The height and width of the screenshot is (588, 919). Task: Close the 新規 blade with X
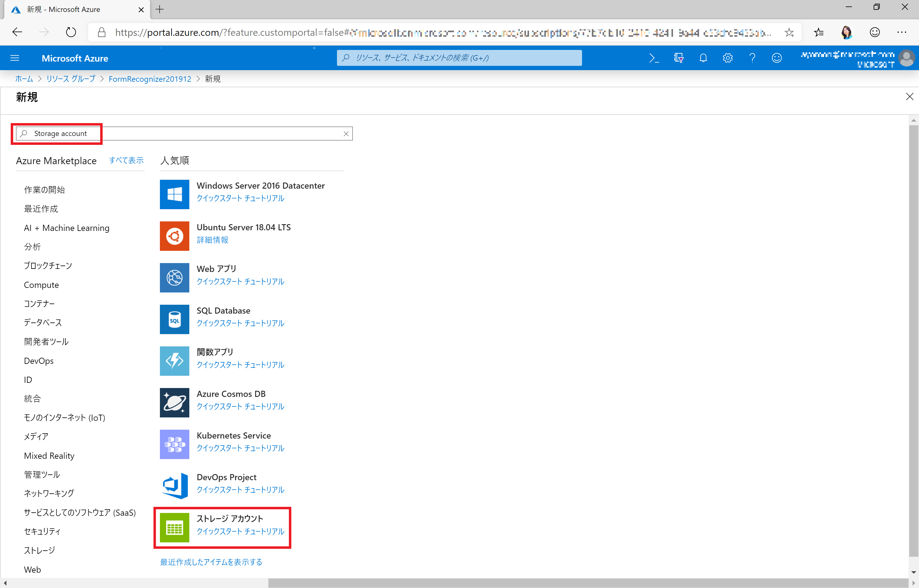pos(910,96)
